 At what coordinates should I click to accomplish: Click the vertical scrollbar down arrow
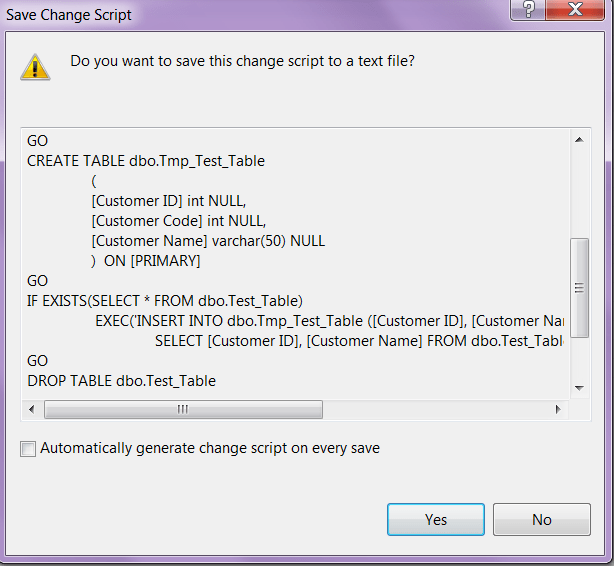pyautogui.click(x=580, y=388)
